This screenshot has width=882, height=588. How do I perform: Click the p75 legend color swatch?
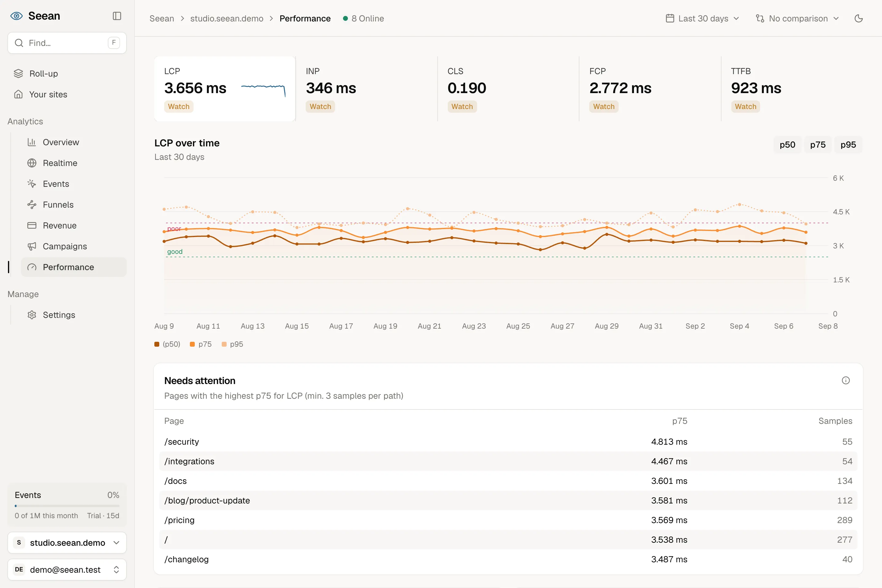click(x=192, y=344)
